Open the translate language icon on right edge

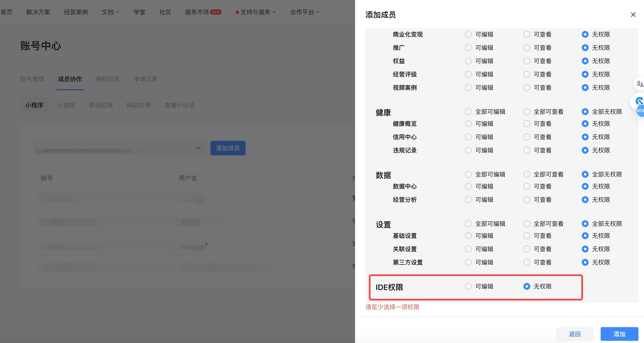(639, 84)
